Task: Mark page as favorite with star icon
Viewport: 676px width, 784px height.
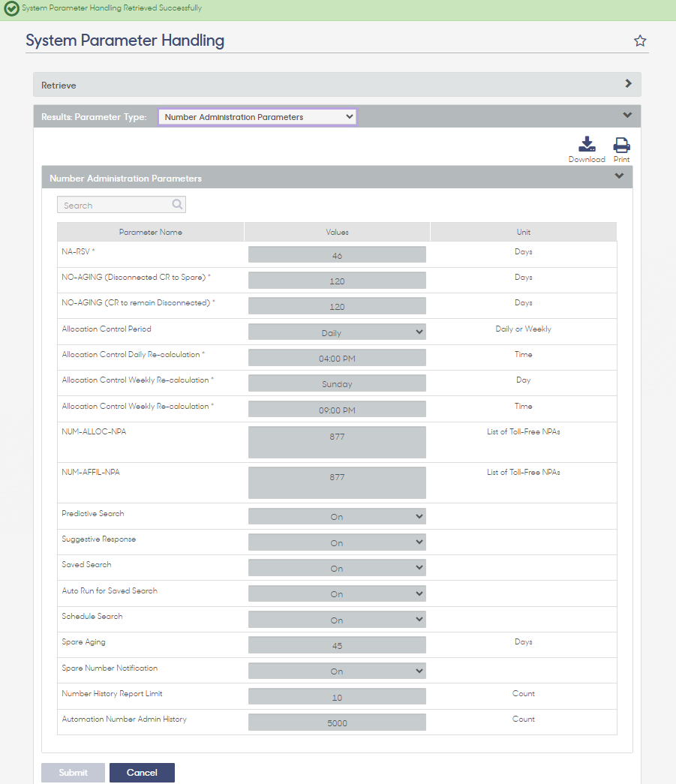Action: 640,41
